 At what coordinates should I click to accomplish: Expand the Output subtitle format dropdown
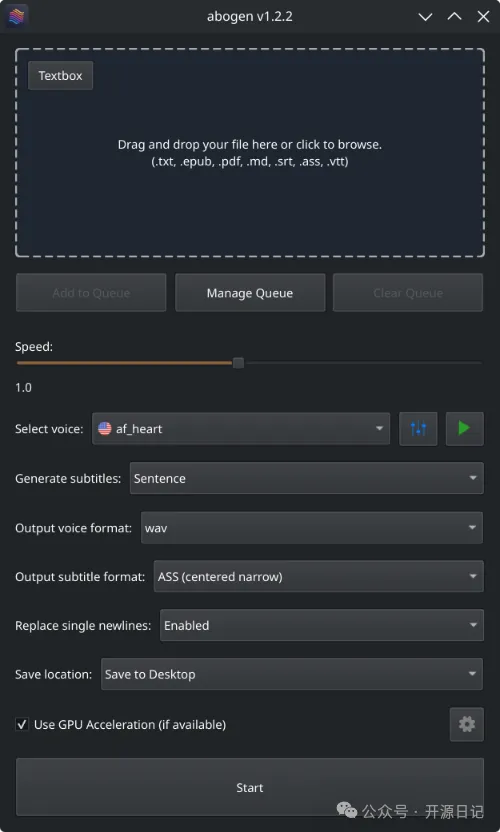coord(318,576)
